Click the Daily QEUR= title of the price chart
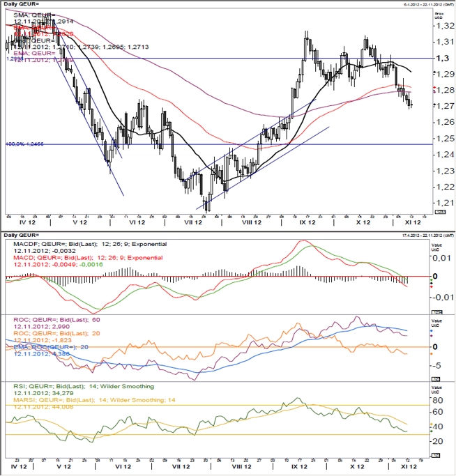This screenshot has height=476, width=456. coord(17,4)
